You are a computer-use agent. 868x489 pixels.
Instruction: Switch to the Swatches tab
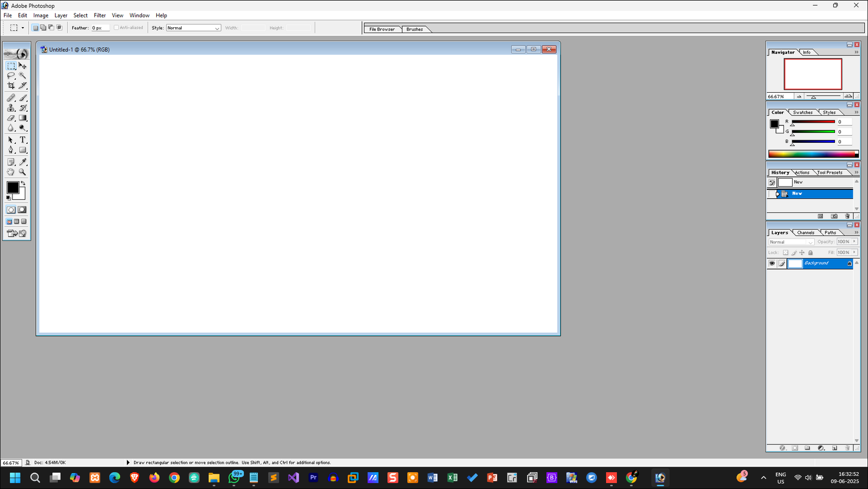802,112
